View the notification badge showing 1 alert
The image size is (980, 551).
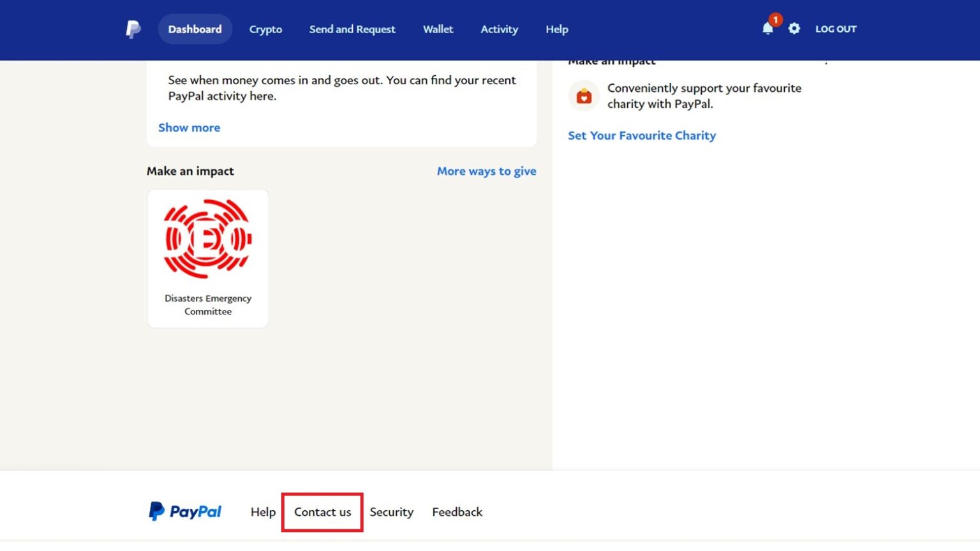click(776, 20)
